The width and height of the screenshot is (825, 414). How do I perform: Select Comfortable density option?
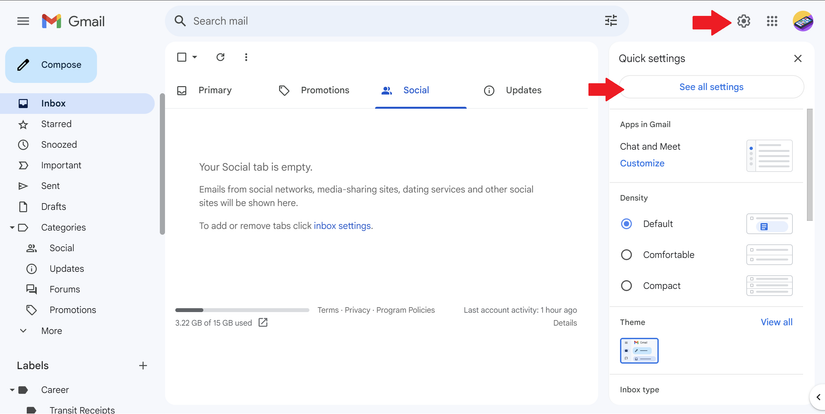coord(627,255)
